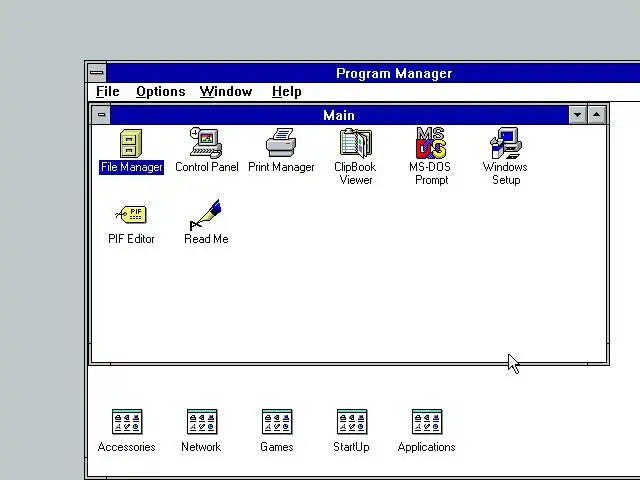Open the Window menu
The height and width of the screenshot is (480, 640).
tap(226, 91)
